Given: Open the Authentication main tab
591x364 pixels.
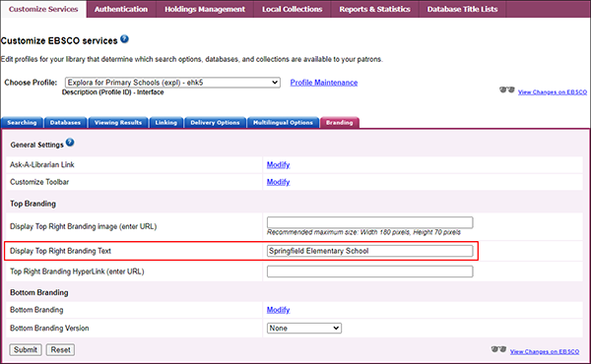Looking at the screenshot, I should coord(121,9).
